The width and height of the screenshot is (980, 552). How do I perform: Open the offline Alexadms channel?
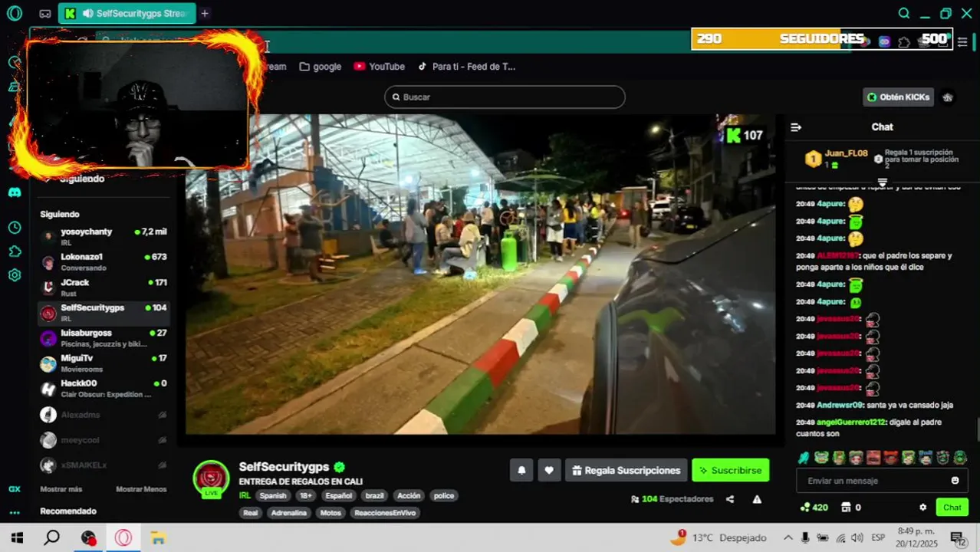point(104,415)
